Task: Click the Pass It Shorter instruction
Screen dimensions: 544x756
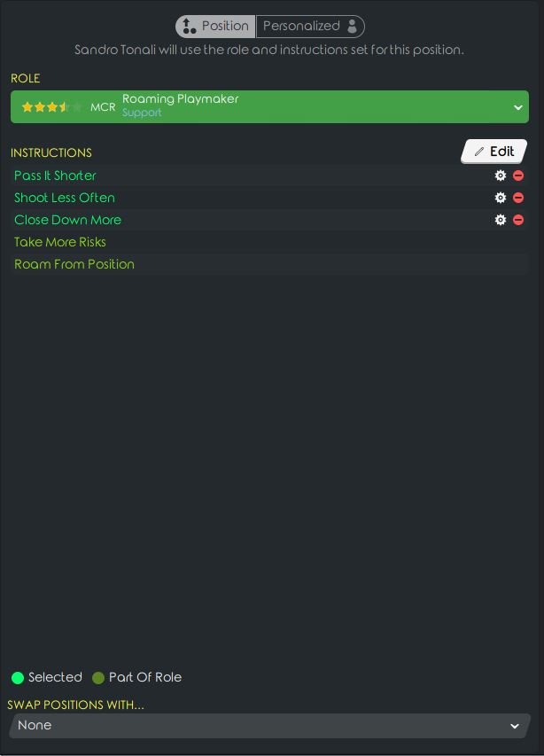Action: click(55, 175)
